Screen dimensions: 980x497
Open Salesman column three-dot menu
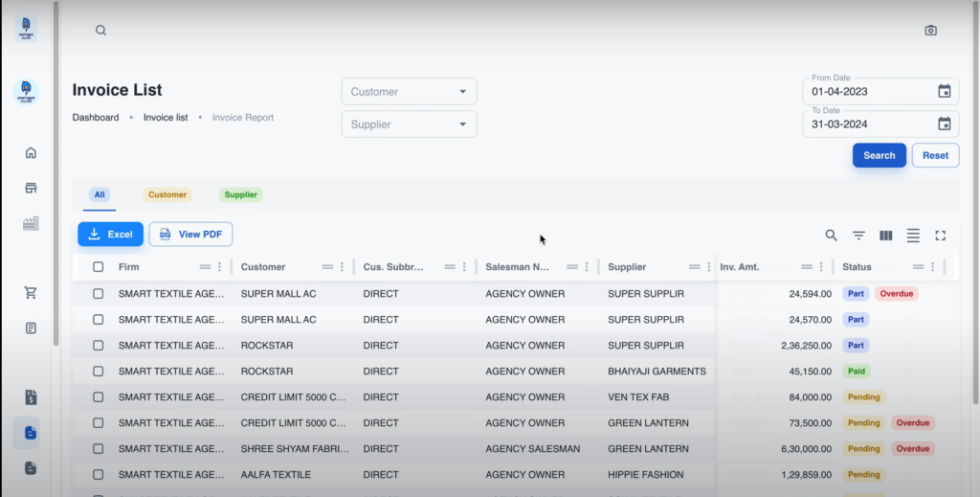(587, 267)
